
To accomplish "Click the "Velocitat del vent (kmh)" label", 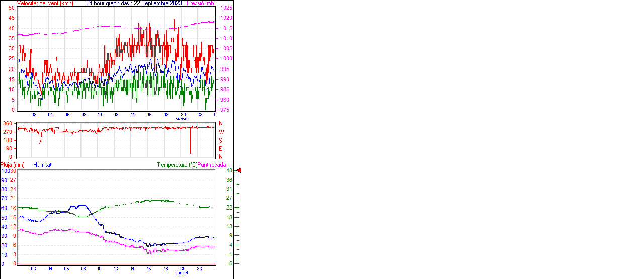I will [x=45, y=3].
